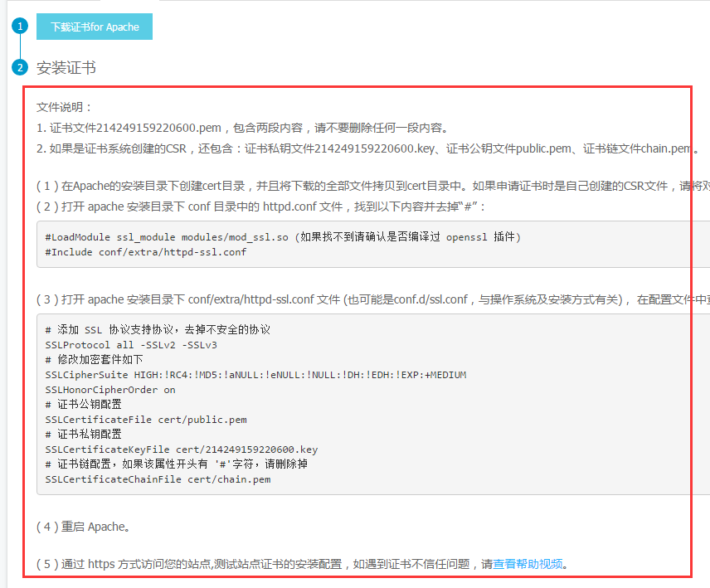The image size is (710, 588).
Task: Select the 安装证书 section heading
Action: pos(66,67)
